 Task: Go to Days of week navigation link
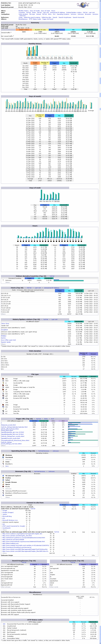pyautogui.click(x=45, y=11)
